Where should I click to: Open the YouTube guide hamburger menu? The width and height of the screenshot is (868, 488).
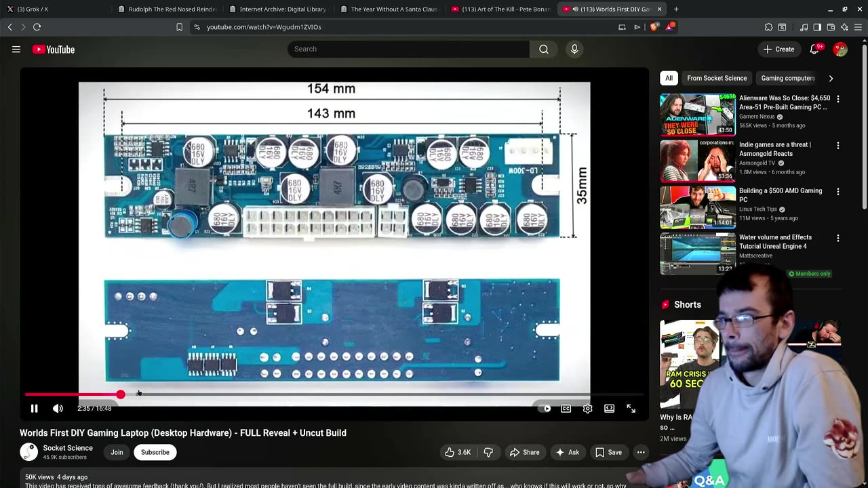tap(16, 49)
